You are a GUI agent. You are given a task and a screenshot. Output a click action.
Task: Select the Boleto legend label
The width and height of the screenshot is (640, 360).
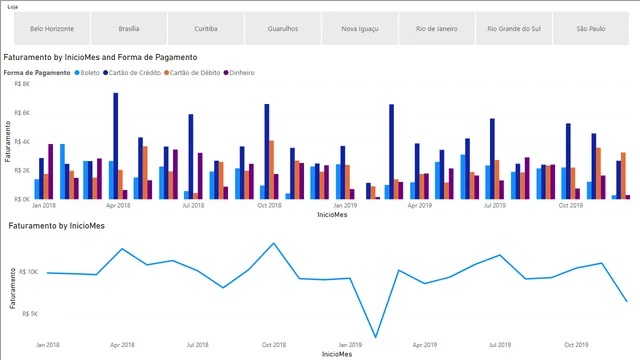(x=90, y=73)
